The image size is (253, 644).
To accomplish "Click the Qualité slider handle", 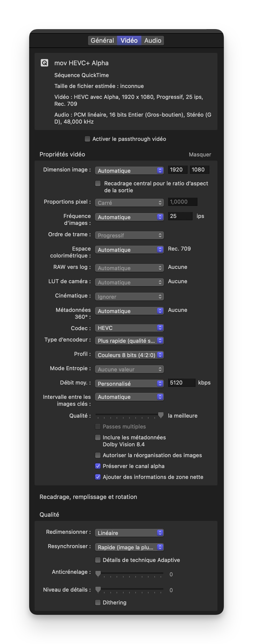I will [x=161, y=415].
